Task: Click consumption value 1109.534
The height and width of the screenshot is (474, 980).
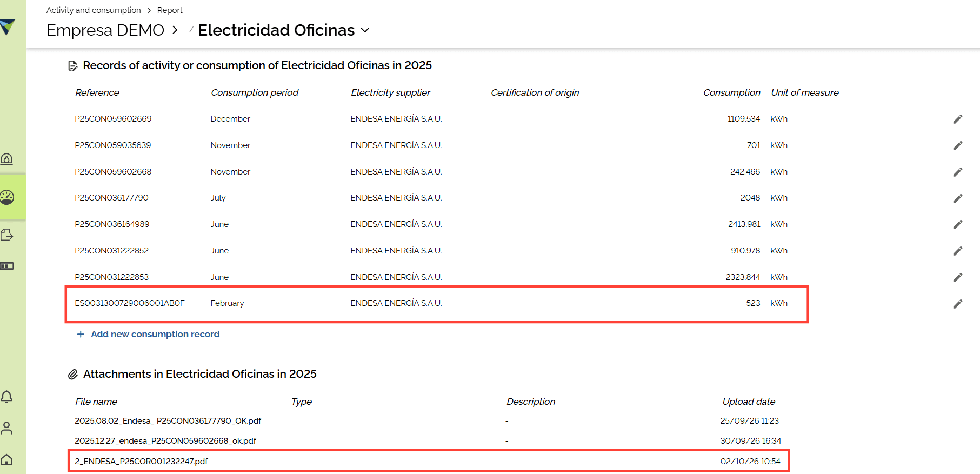Action: pyautogui.click(x=743, y=119)
